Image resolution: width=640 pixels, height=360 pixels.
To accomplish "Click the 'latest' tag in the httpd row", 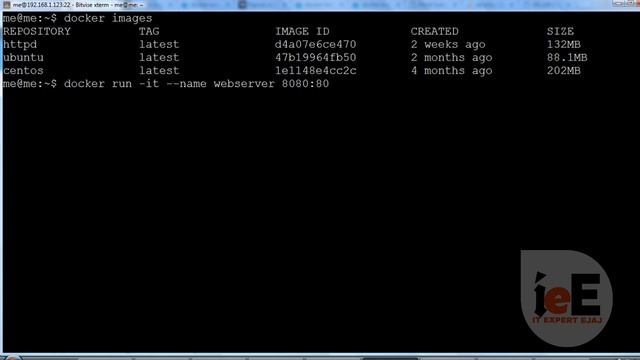I will tap(159, 44).
